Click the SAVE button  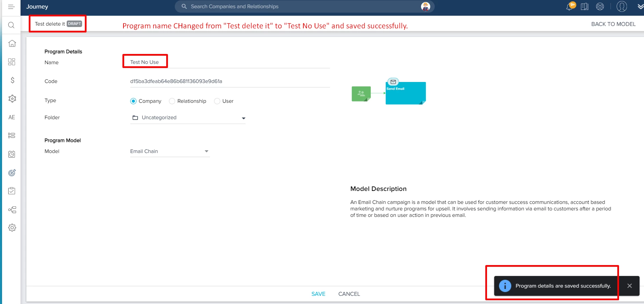click(x=318, y=294)
